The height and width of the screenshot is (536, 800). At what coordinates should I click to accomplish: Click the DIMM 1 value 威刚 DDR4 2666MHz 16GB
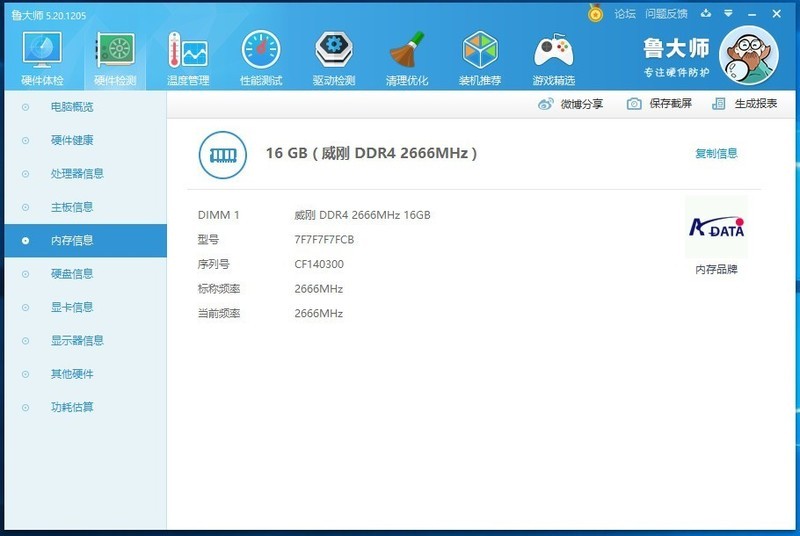(x=362, y=215)
